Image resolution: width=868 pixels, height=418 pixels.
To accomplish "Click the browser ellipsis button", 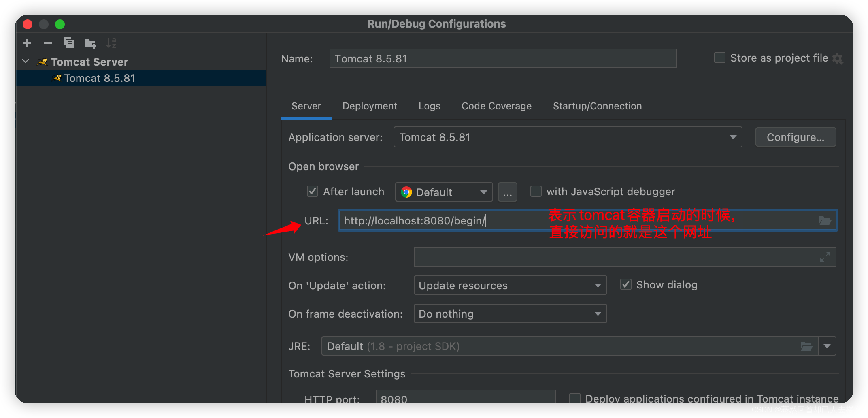I will (x=507, y=192).
